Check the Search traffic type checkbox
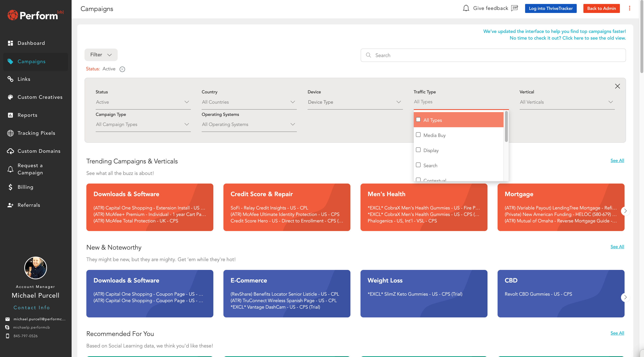 (418, 165)
